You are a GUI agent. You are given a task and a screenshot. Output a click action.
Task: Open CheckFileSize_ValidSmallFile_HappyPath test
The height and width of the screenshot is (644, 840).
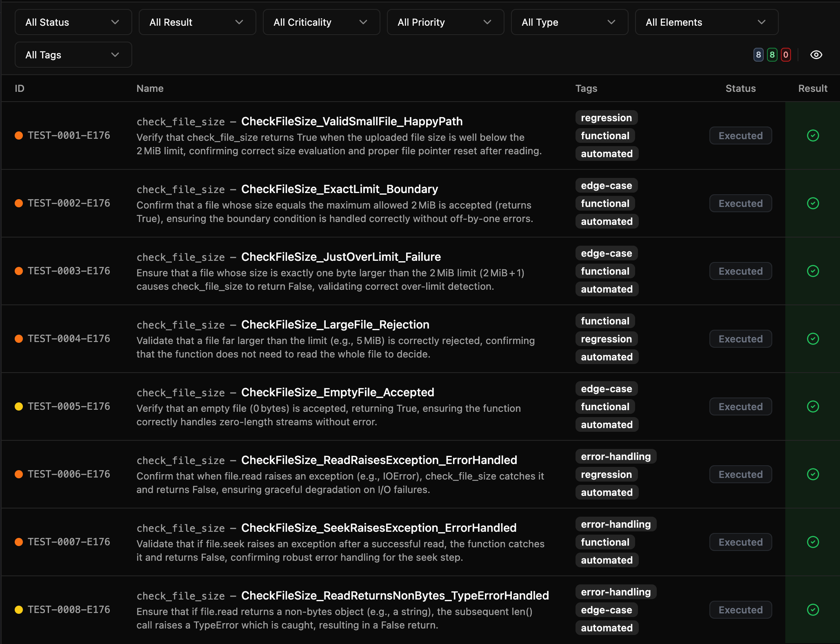(352, 122)
